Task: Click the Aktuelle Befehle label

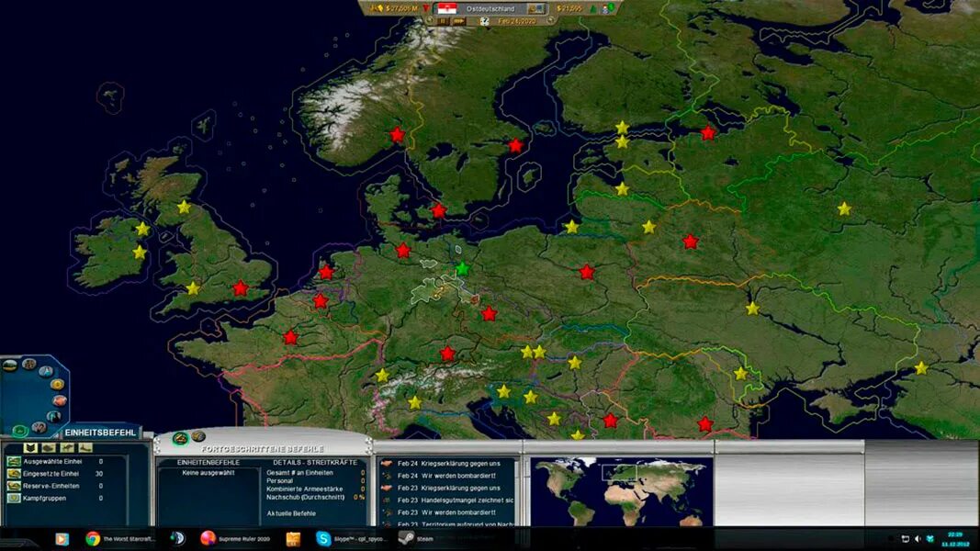Action: point(291,513)
